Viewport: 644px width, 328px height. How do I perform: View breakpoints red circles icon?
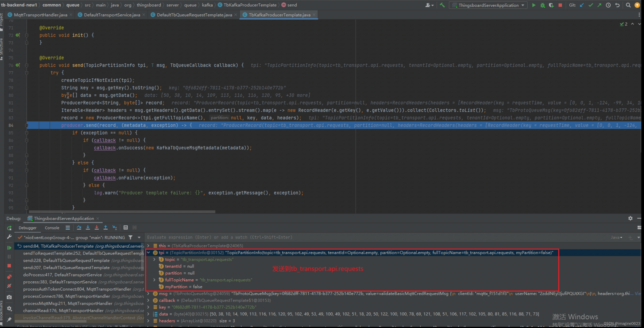(x=9, y=277)
